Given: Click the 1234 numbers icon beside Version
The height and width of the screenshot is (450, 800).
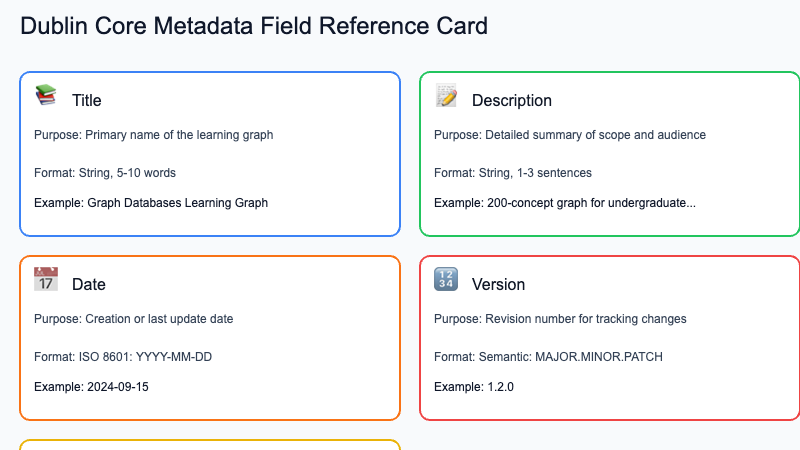Looking at the screenshot, I should [446, 280].
